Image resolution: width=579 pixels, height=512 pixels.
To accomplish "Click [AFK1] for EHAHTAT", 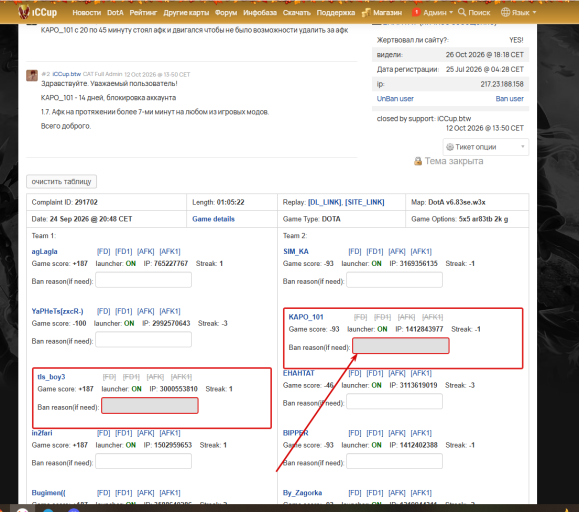I will point(421,373).
